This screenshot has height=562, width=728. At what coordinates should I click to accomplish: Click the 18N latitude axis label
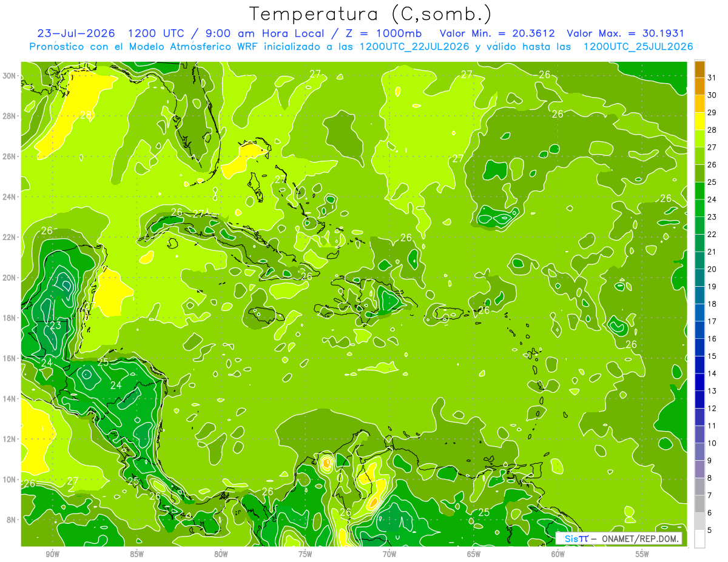10,318
